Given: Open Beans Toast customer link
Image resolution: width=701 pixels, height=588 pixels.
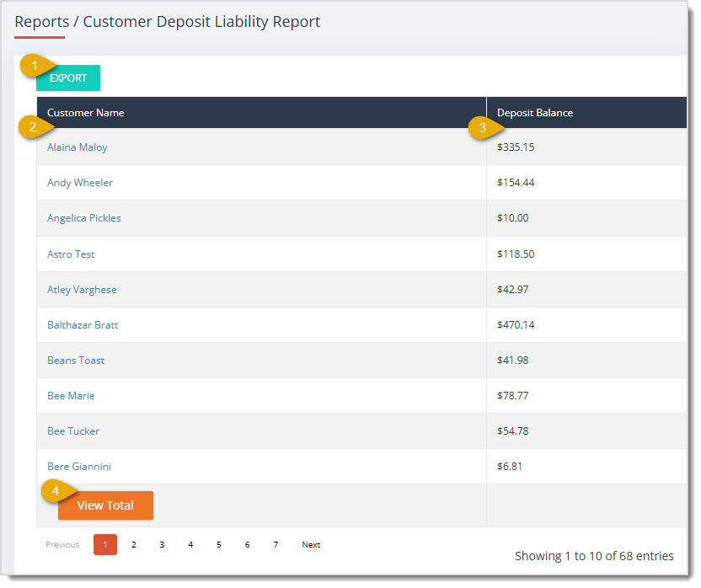Looking at the screenshot, I should tap(77, 361).
